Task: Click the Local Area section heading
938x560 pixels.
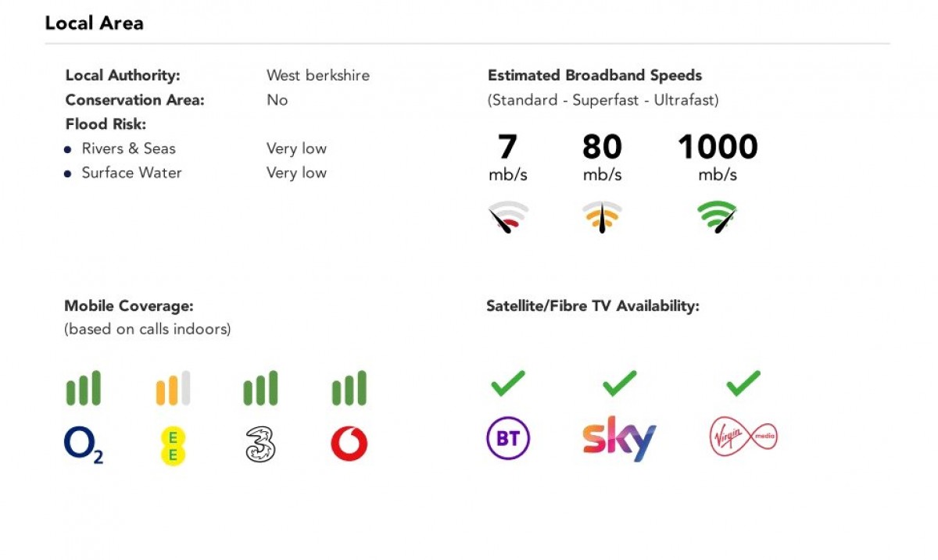Action: tap(95, 23)
